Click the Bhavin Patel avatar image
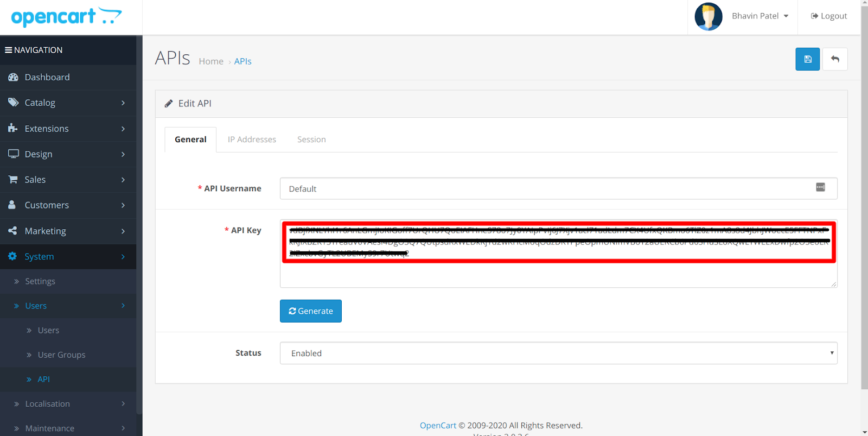 point(709,16)
